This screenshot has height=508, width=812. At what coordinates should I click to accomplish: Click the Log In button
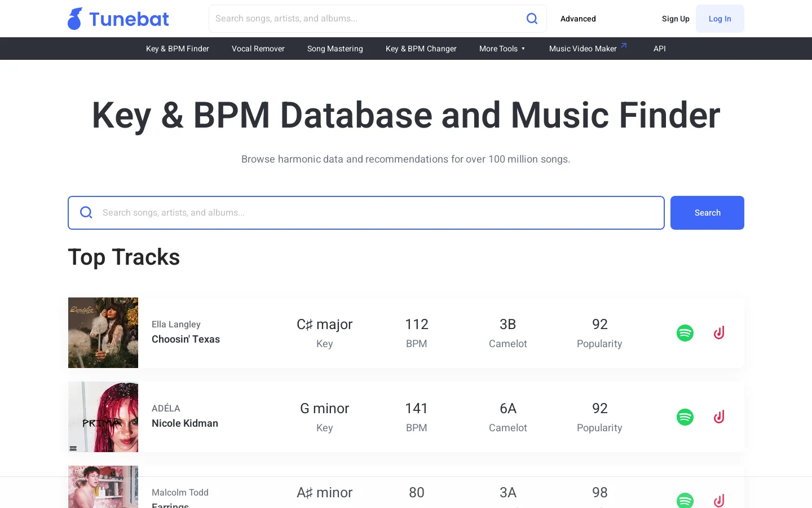pyautogui.click(x=720, y=19)
